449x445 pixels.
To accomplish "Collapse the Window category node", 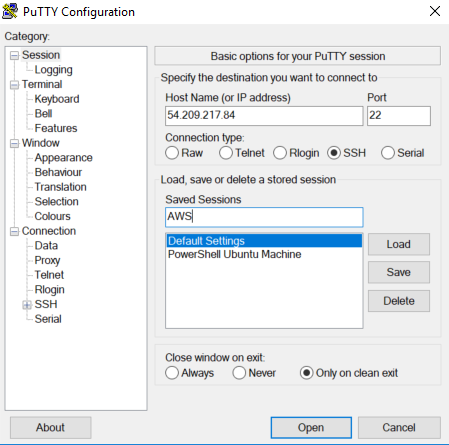I will click(14, 143).
